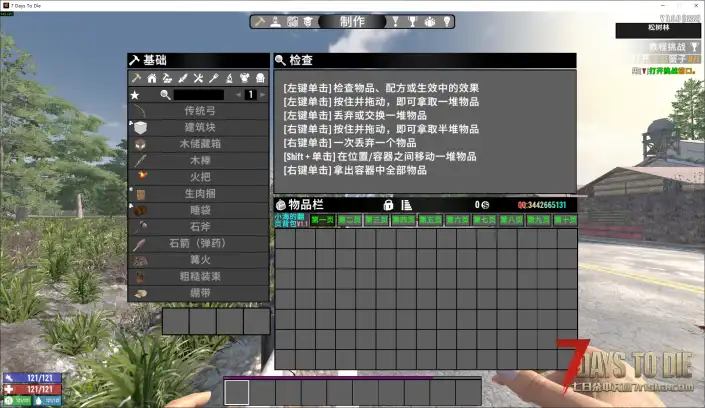Viewport: 705px width, 408px height.
Task: Select the 粗糙装束 recipe
Action: [x=199, y=277]
